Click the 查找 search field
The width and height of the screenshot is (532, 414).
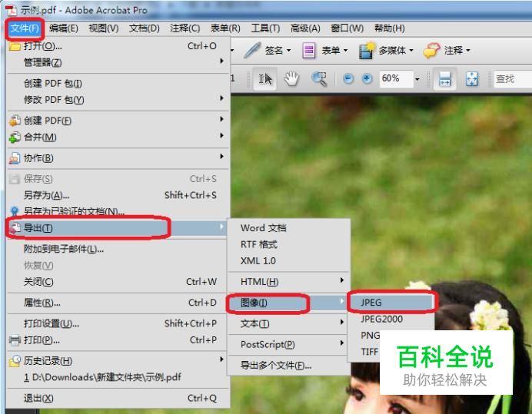click(512, 79)
